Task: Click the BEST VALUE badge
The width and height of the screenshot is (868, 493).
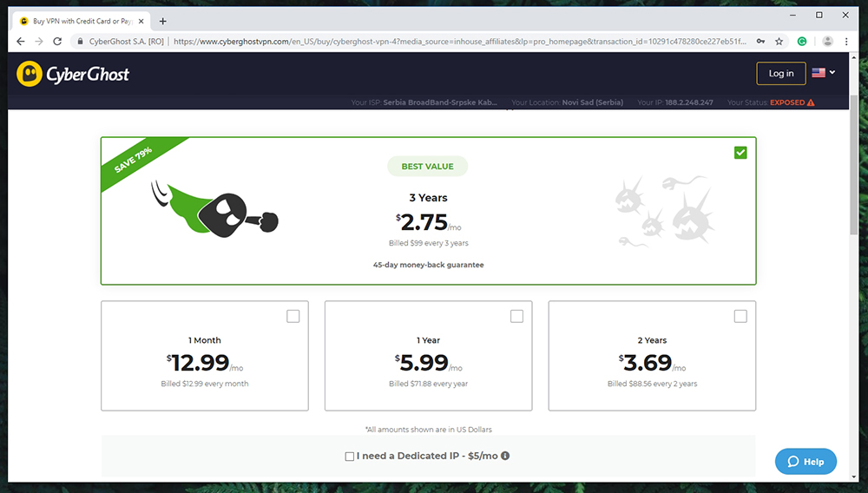Action: point(427,166)
